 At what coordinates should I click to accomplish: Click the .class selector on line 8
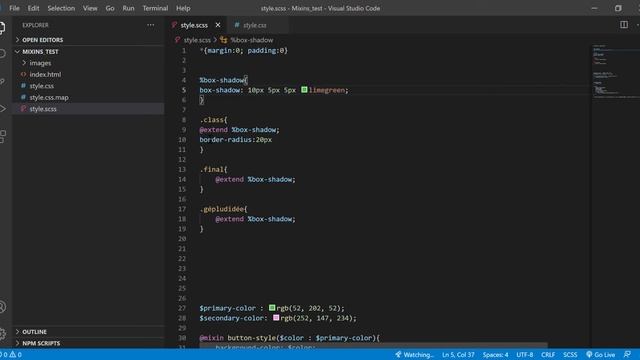(x=211, y=120)
